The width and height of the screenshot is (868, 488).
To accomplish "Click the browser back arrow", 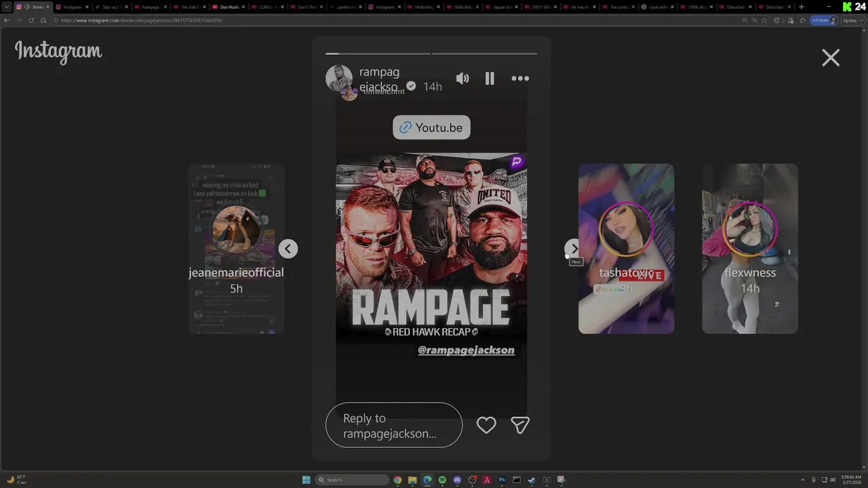I will point(7,20).
